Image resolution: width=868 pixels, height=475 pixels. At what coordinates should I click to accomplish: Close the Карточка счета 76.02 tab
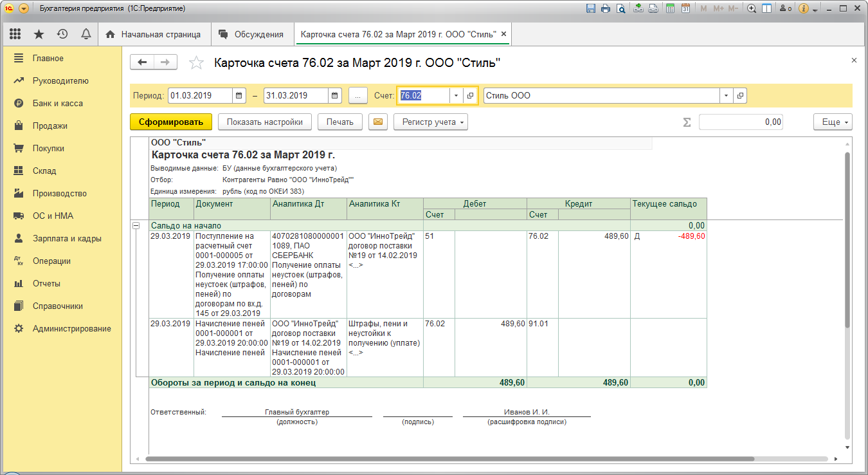coord(503,34)
